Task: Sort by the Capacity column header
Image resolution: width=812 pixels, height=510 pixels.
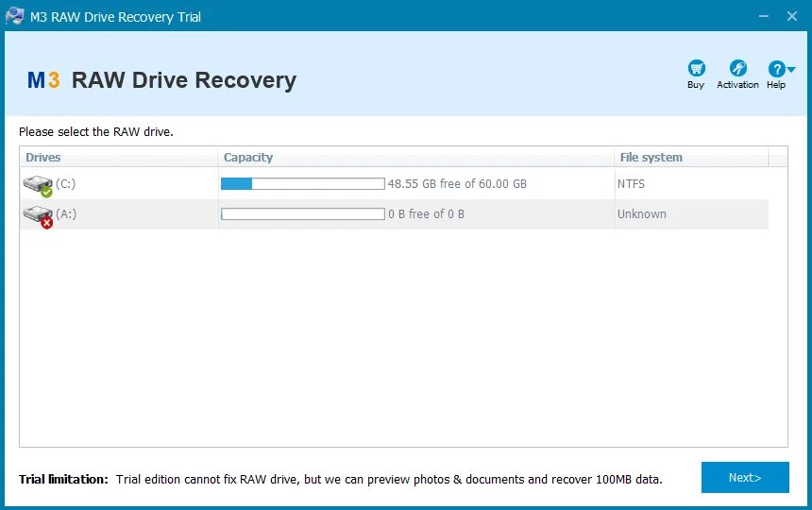Action: click(415, 157)
